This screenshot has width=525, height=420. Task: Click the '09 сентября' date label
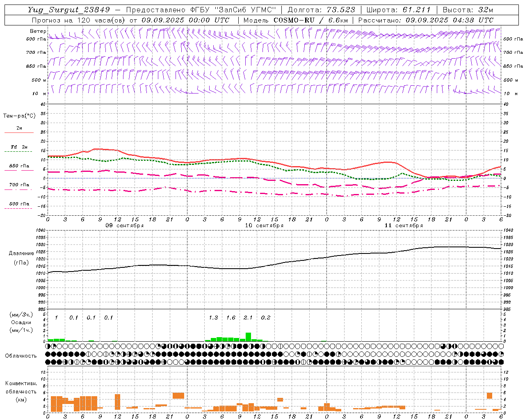(x=124, y=225)
